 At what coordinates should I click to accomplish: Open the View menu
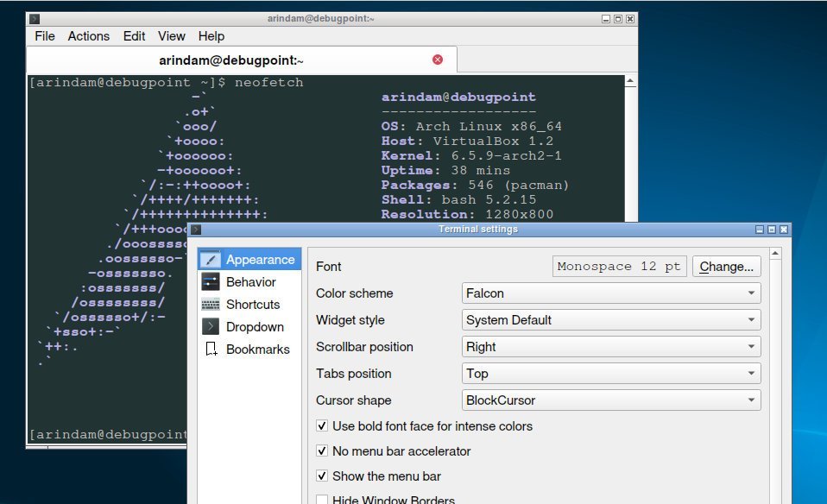[x=172, y=36]
